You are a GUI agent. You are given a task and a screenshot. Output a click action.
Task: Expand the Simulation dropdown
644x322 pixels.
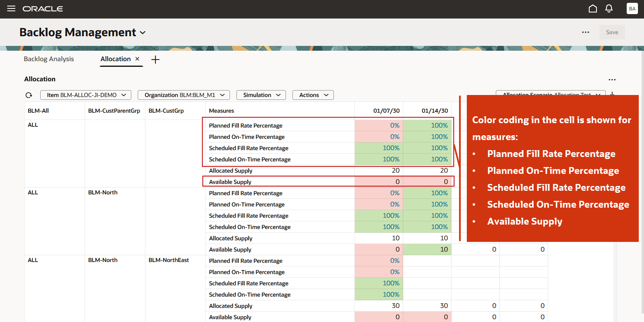tap(261, 95)
